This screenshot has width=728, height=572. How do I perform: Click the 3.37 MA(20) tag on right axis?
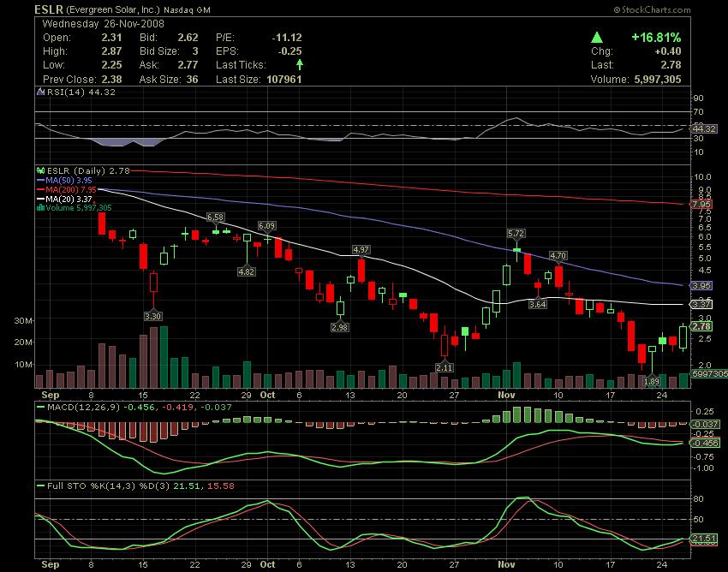coord(701,305)
